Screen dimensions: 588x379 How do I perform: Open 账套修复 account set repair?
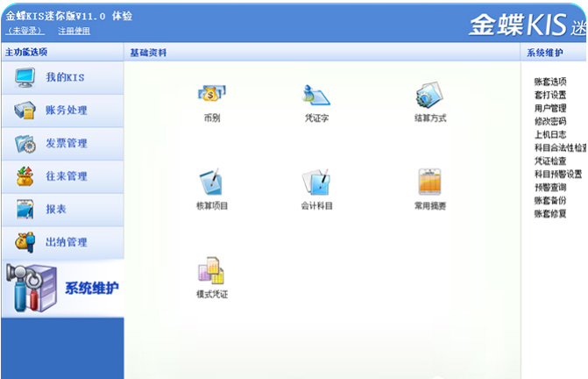[x=550, y=214]
